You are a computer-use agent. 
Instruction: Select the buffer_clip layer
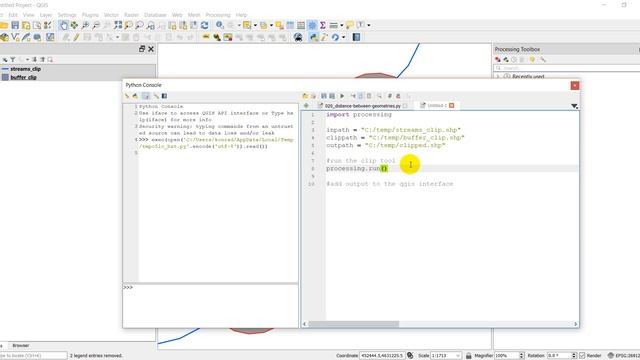[24, 77]
